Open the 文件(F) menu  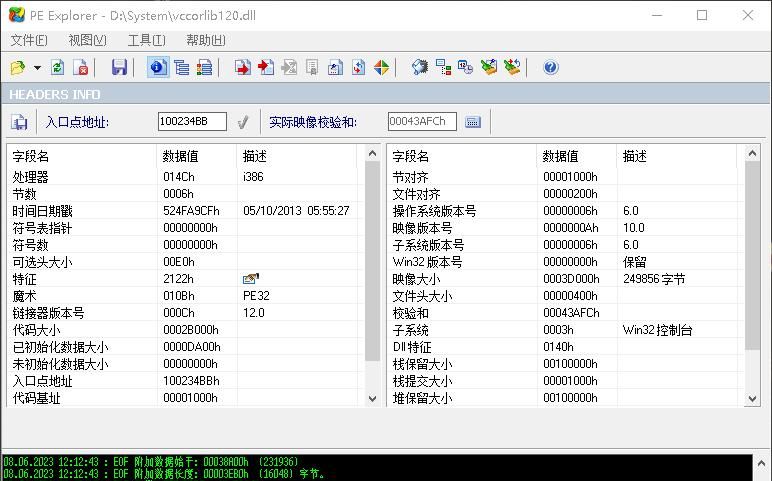(x=29, y=40)
